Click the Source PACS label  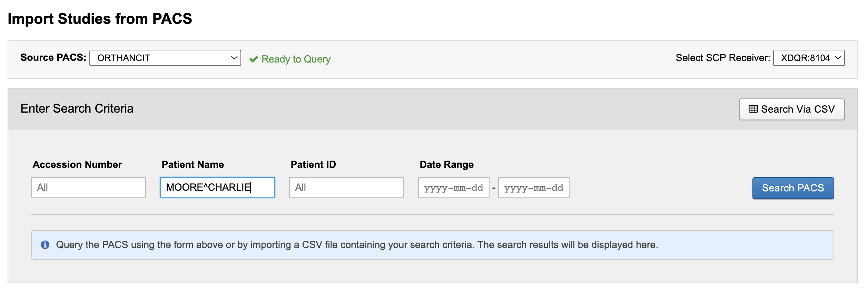pos(53,57)
